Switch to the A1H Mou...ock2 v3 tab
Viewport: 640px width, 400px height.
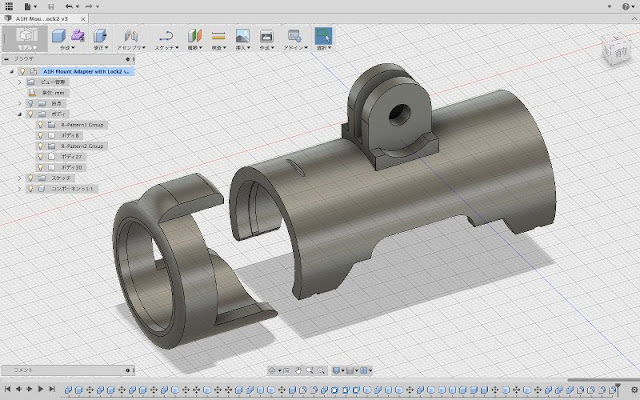(42, 19)
